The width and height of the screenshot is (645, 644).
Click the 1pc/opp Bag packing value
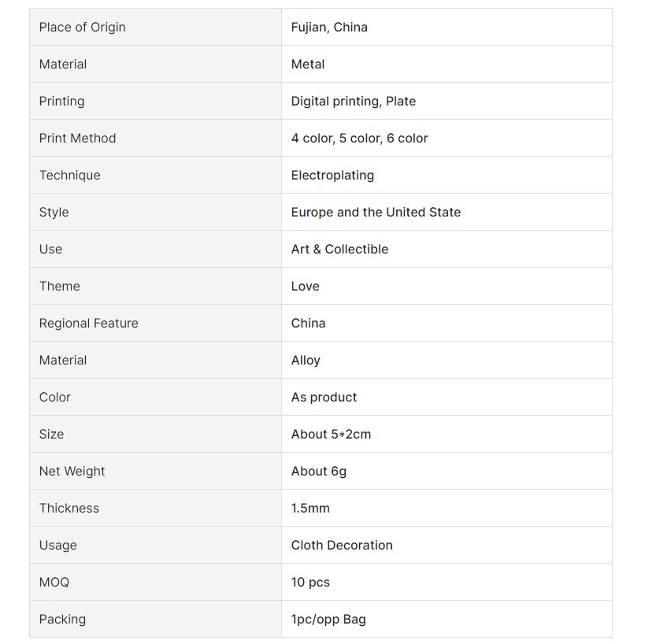pyautogui.click(x=328, y=619)
